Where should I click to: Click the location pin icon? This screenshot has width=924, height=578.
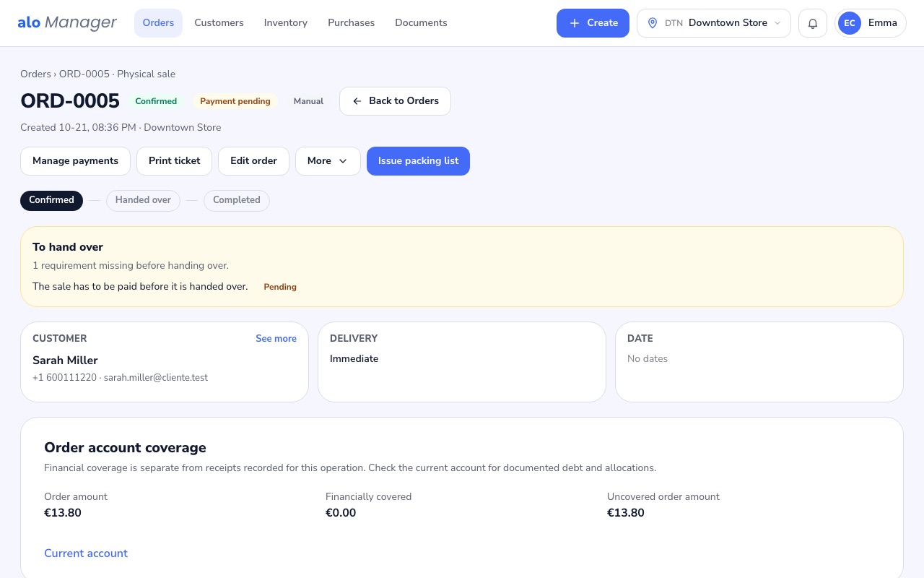click(x=653, y=23)
